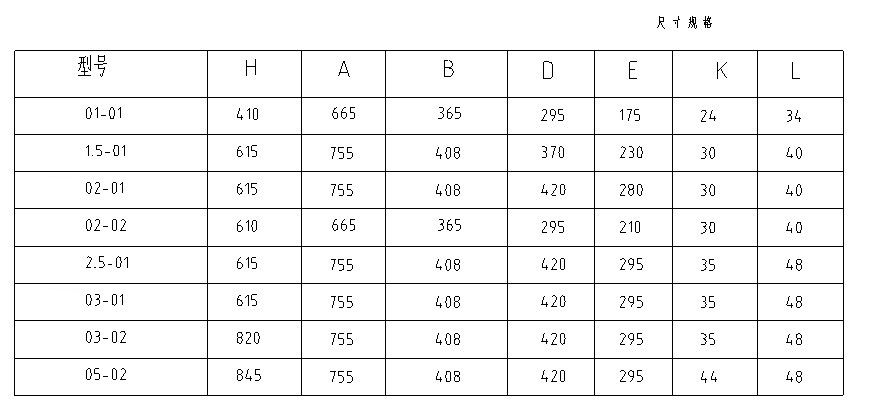Select the L column header

pyautogui.click(x=795, y=70)
